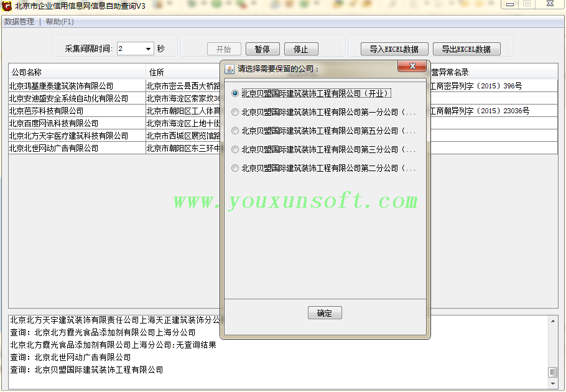Click the app logo icon in title bar
Screen dimensions: 566x392
tap(6, 6)
